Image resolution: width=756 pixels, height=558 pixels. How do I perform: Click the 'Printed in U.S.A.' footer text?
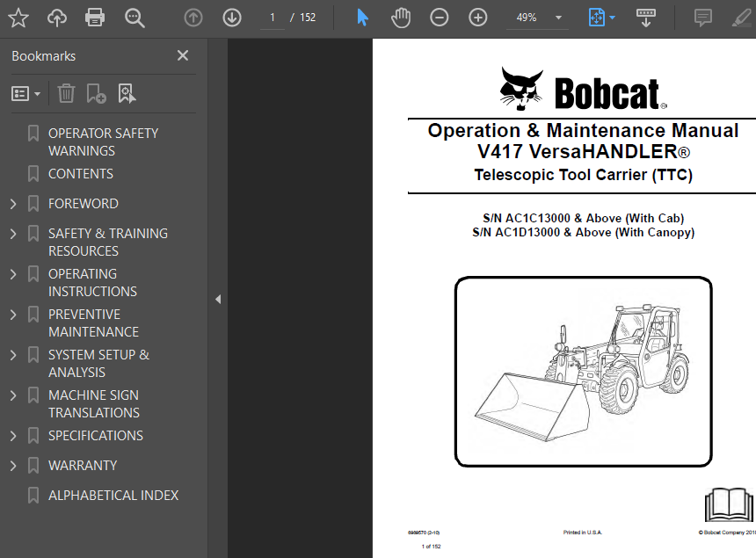coord(583,533)
